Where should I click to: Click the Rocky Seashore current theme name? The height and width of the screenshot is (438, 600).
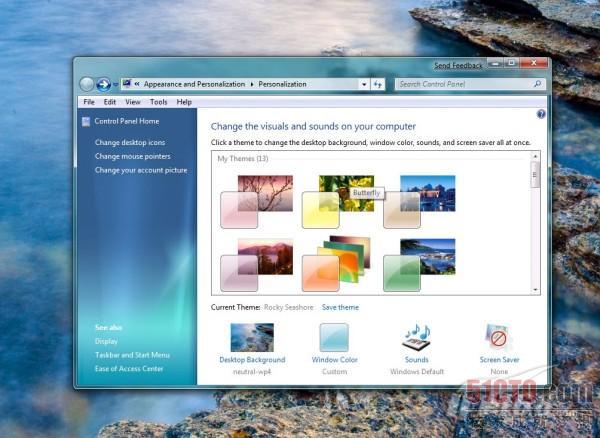[289, 307]
